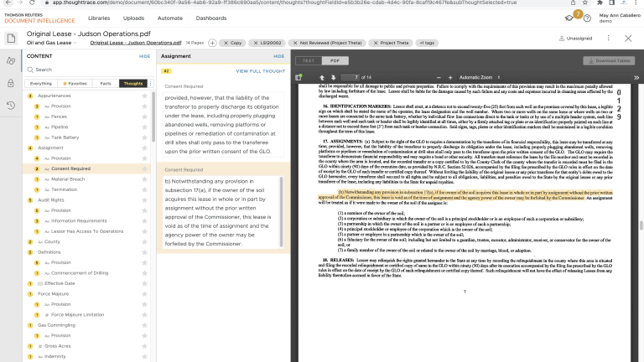The width and height of the screenshot is (644, 362).
Task: Mark Audit Rights as favorite
Action: point(145,201)
